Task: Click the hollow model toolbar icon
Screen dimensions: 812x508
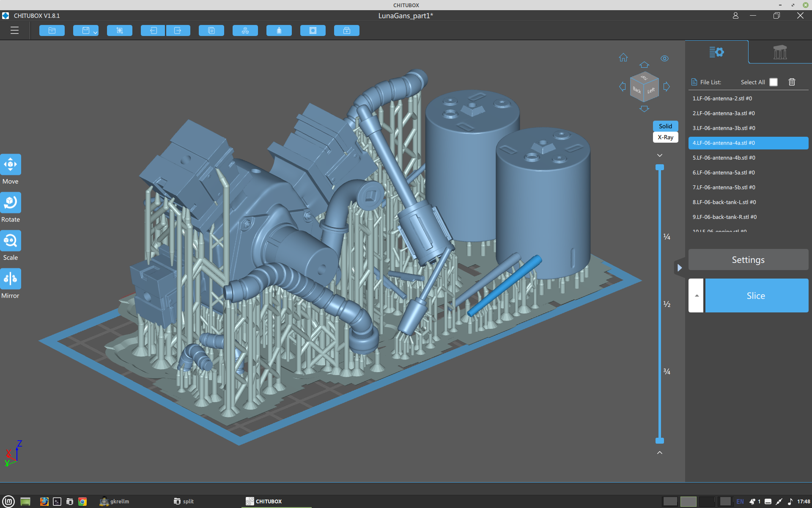Action: (279, 30)
